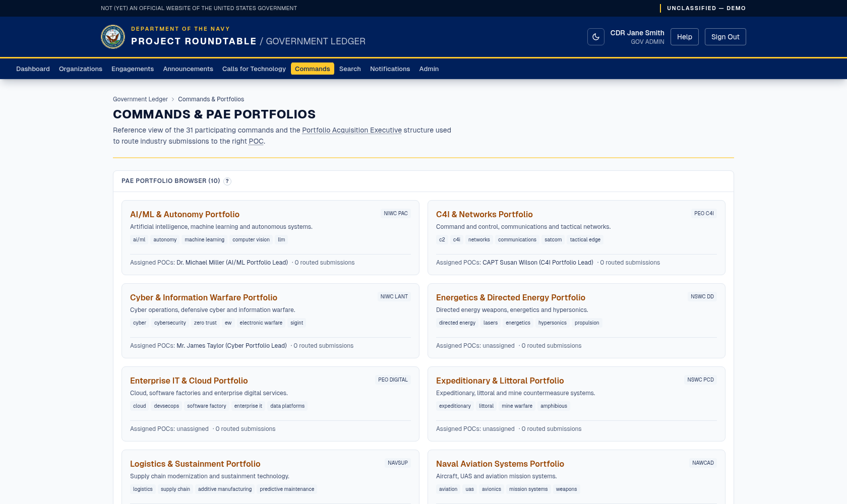
Task: Click the NIWC LANT badge
Action: tap(394, 297)
